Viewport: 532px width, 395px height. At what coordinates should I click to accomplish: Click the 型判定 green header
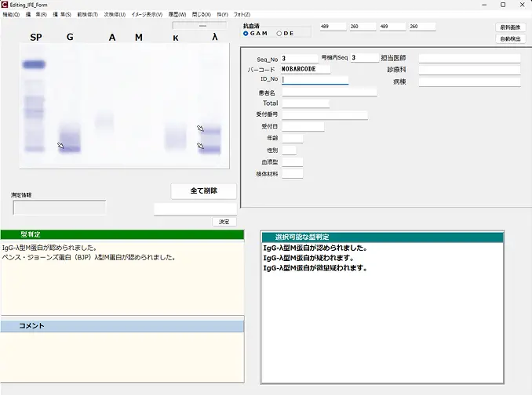[122, 234]
